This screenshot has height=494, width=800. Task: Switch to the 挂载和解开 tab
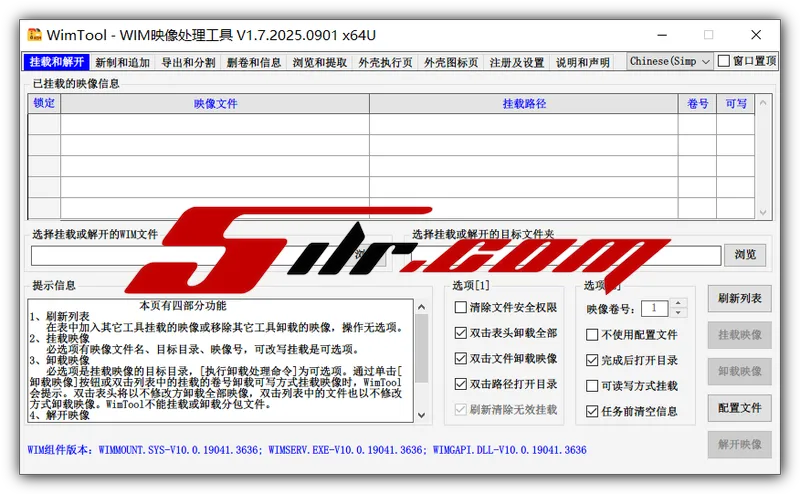pyautogui.click(x=57, y=62)
